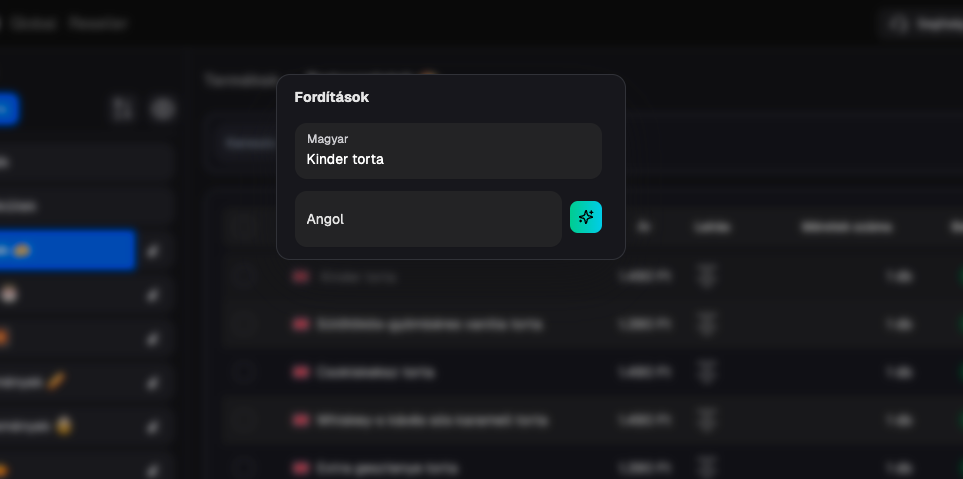Tick the checkbox for the Kinder torta row

(x=242, y=277)
